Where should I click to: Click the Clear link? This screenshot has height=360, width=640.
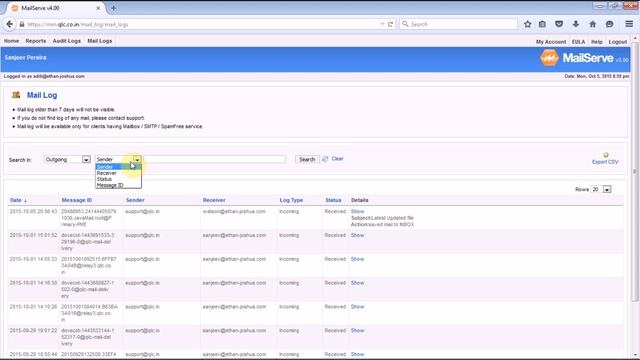(337, 159)
